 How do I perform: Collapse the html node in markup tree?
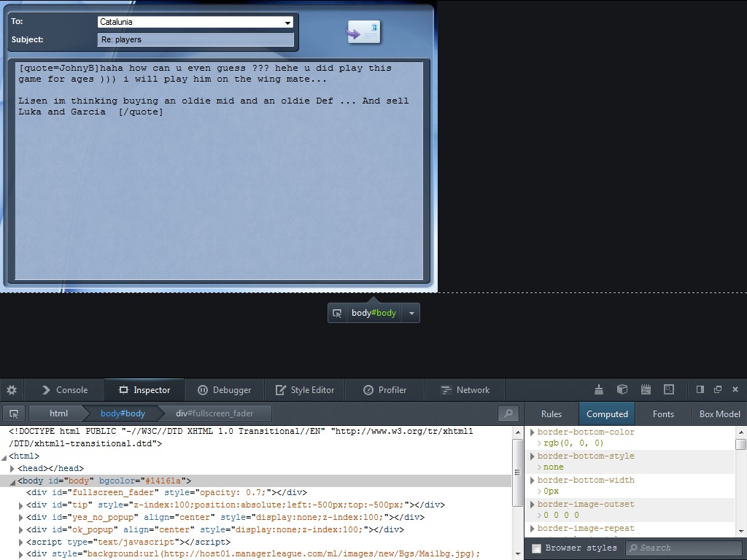[4, 456]
